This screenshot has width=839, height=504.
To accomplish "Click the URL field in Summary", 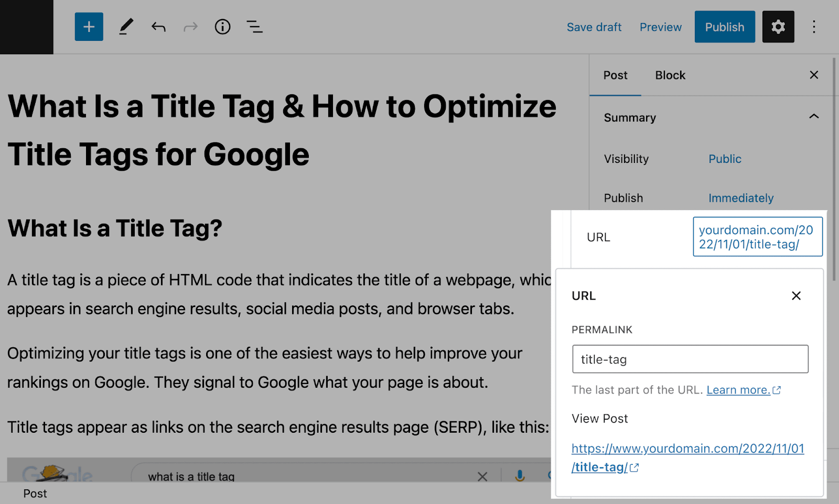I will point(757,237).
